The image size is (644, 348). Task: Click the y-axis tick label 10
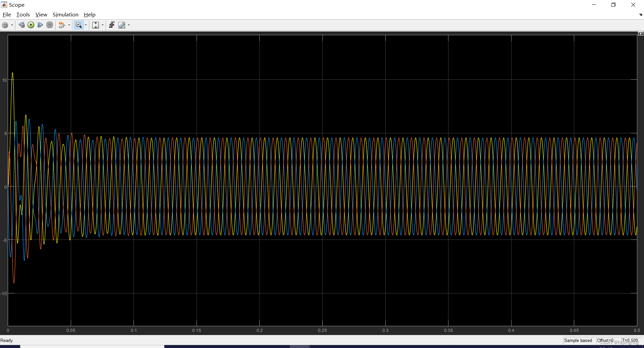tap(4, 80)
